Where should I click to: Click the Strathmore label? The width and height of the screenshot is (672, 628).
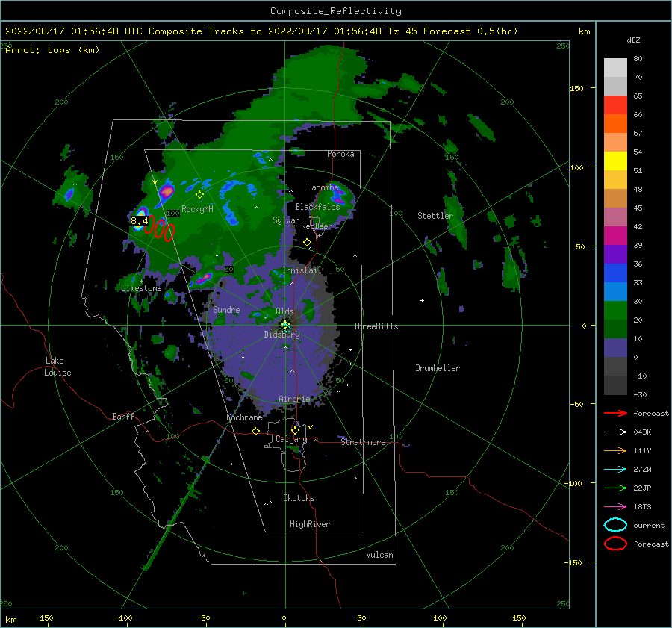pyautogui.click(x=363, y=442)
